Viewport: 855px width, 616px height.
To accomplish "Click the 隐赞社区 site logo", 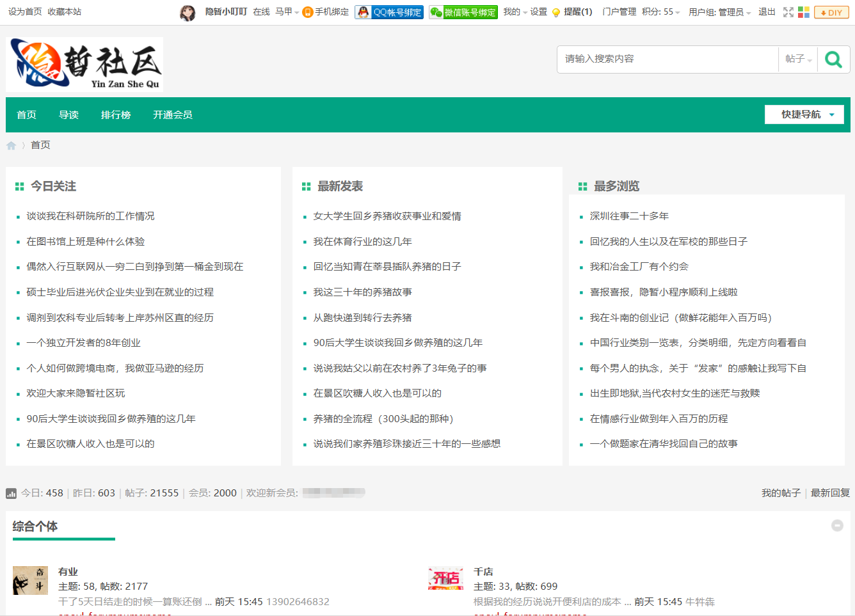I will (x=84, y=64).
